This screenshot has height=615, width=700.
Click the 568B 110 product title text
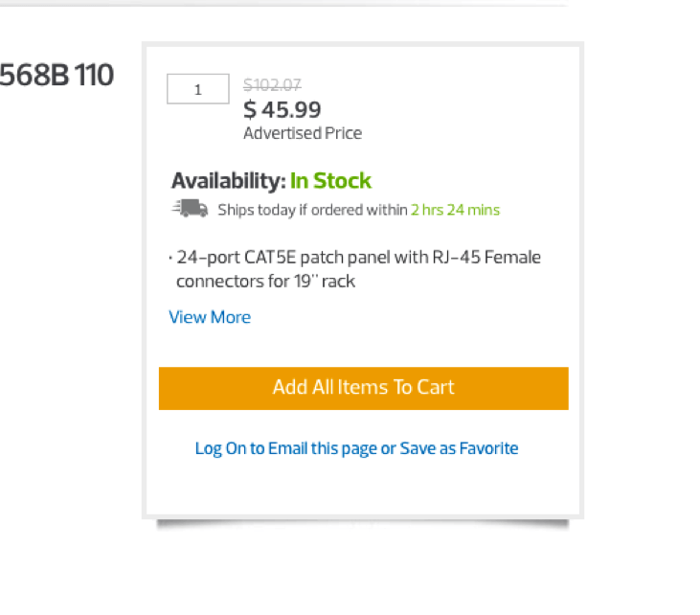tap(56, 75)
